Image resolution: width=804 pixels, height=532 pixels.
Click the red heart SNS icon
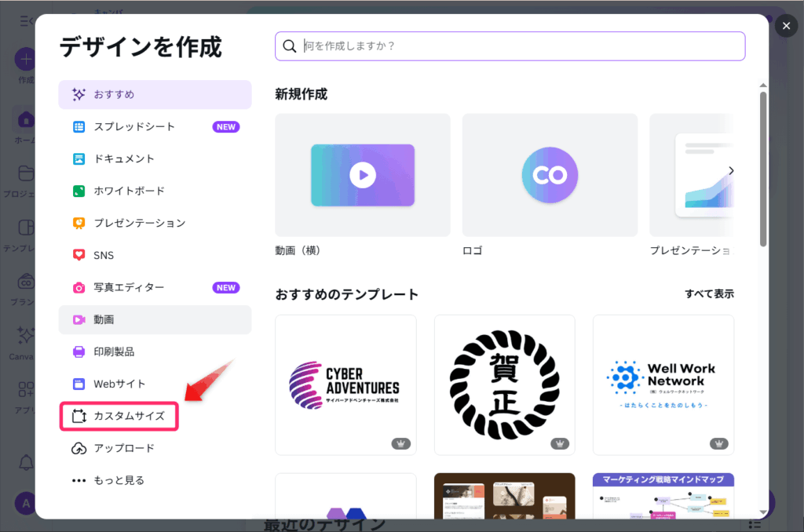[x=79, y=255]
